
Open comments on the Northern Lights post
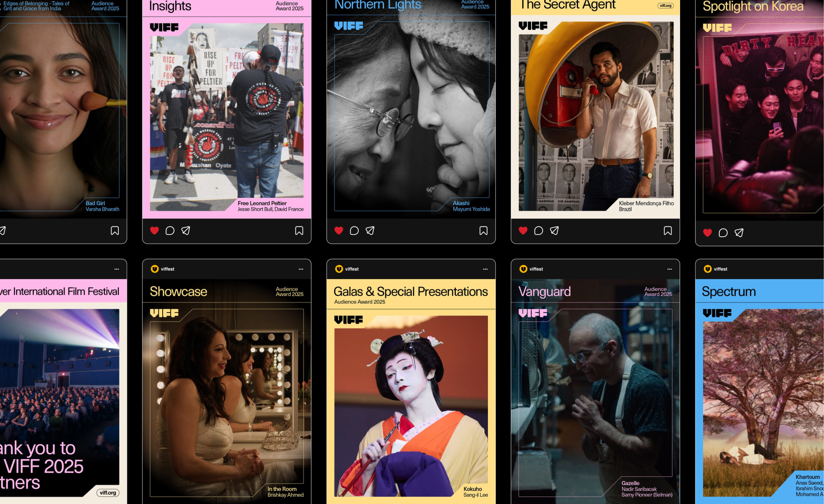[354, 231]
